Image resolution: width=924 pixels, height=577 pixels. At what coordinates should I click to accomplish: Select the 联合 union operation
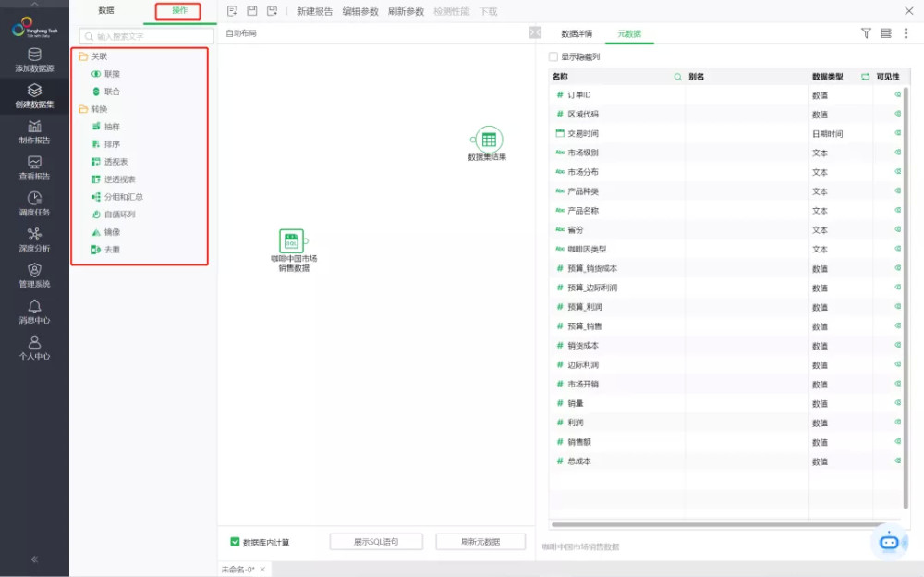[x=106, y=92]
